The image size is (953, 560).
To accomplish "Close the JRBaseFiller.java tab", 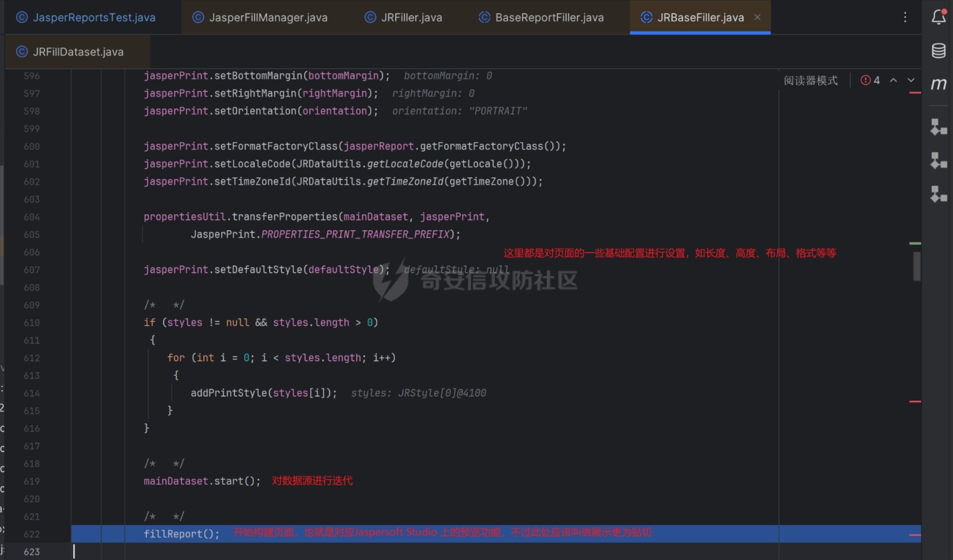I will pos(758,17).
